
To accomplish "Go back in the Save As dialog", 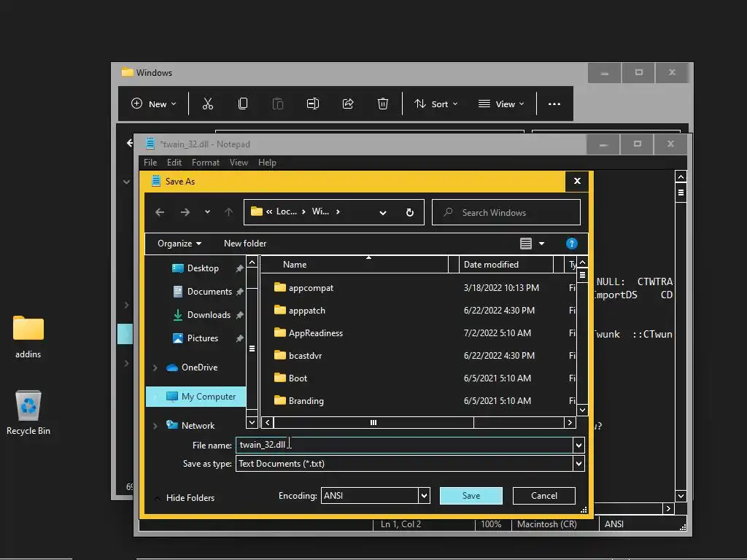I will (160, 212).
